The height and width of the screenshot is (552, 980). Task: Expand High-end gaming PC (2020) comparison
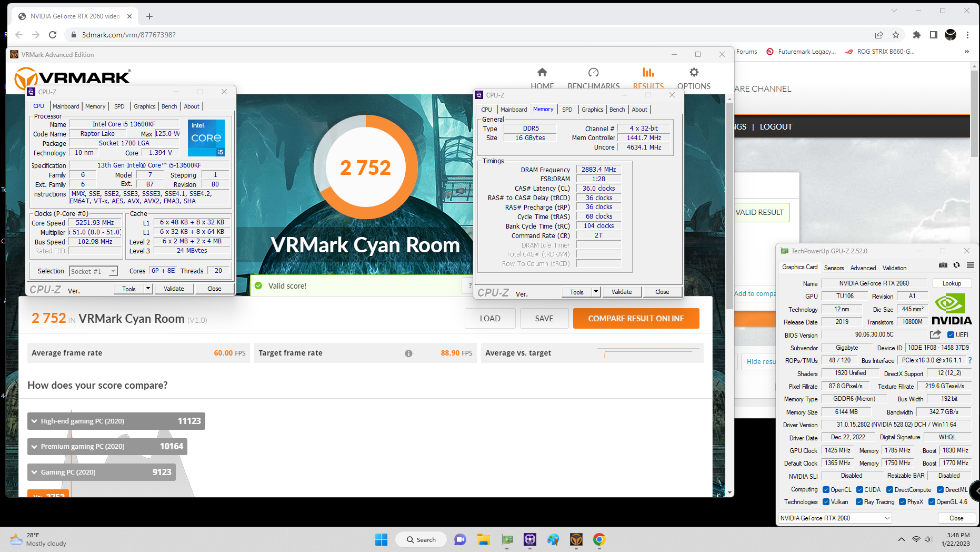pos(116,421)
